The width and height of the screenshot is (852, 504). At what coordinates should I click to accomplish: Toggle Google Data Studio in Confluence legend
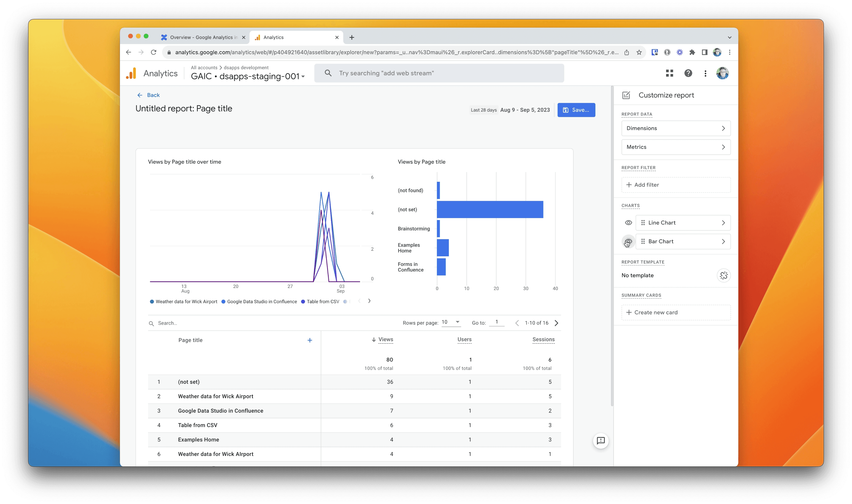(259, 302)
